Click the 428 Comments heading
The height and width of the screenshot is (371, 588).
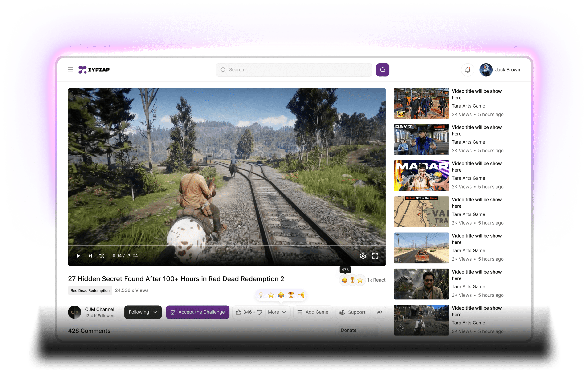pos(89,331)
